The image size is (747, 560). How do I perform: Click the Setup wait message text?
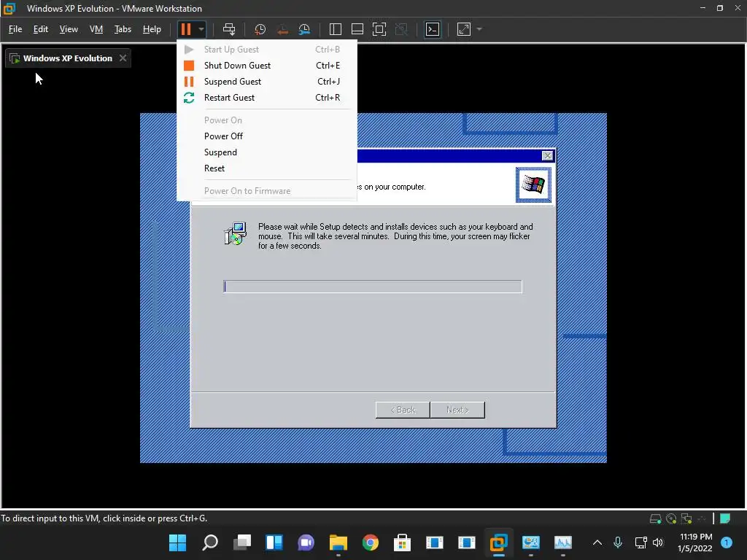[395, 236]
